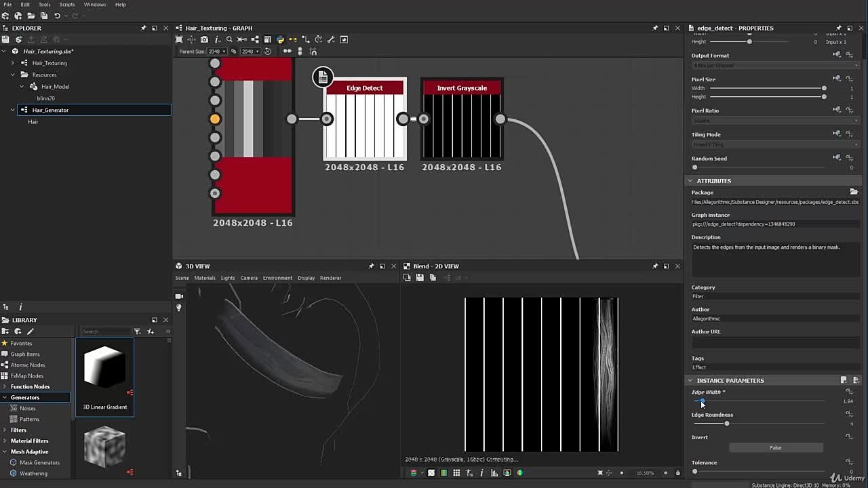This screenshot has height=488, width=868.
Task: Pin the Explorer panel
Action: tap(143, 28)
